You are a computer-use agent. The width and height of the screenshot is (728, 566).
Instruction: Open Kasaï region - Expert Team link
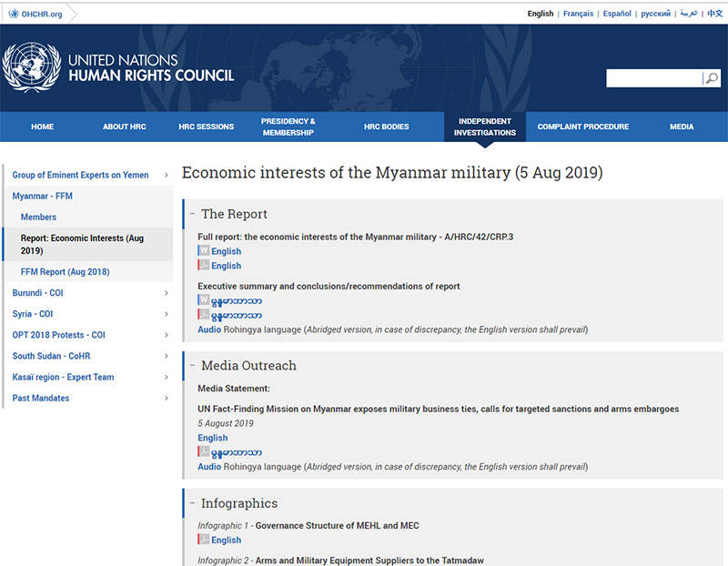63,377
